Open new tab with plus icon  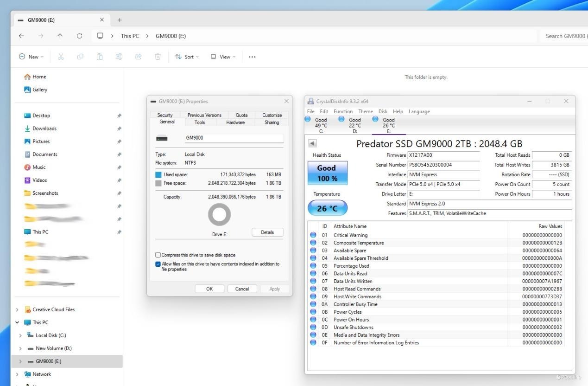pos(120,20)
